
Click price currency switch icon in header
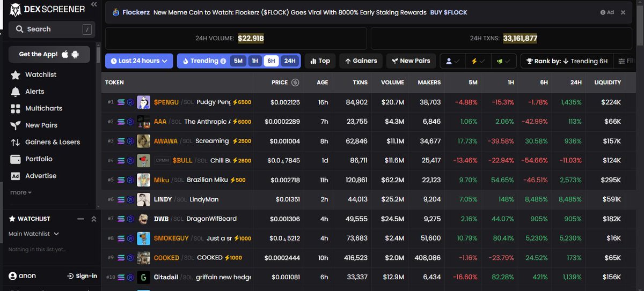coord(295,83)
